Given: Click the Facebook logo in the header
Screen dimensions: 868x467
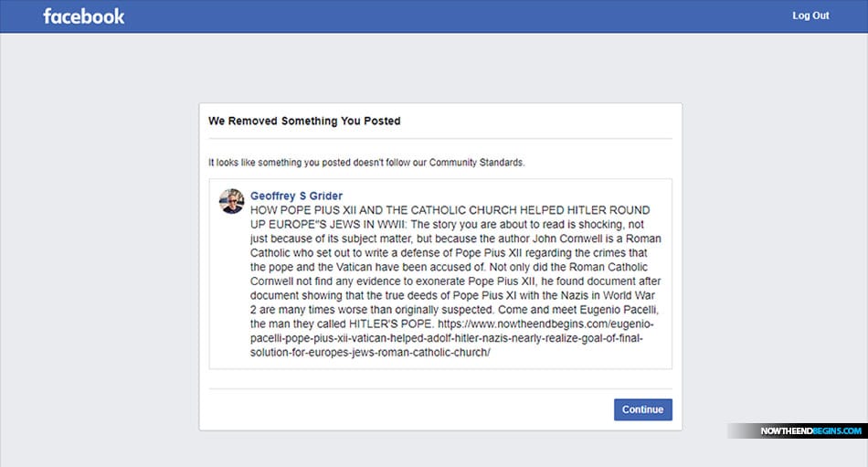Looking at the screenshot, I should pos(84,16).
